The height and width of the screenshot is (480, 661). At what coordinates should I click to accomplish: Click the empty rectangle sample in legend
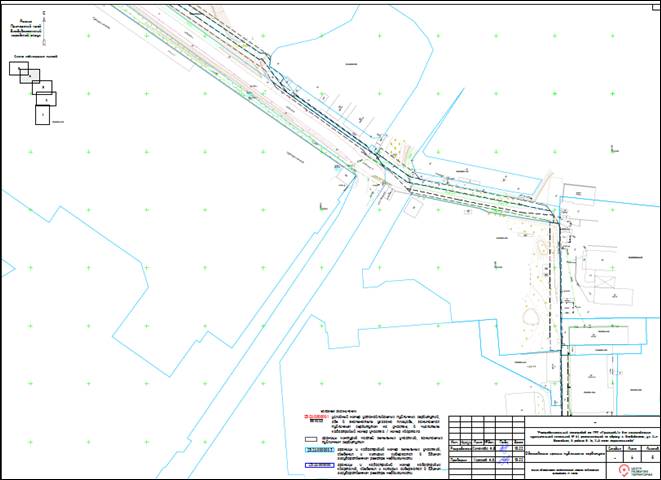(x=311, y=439)
